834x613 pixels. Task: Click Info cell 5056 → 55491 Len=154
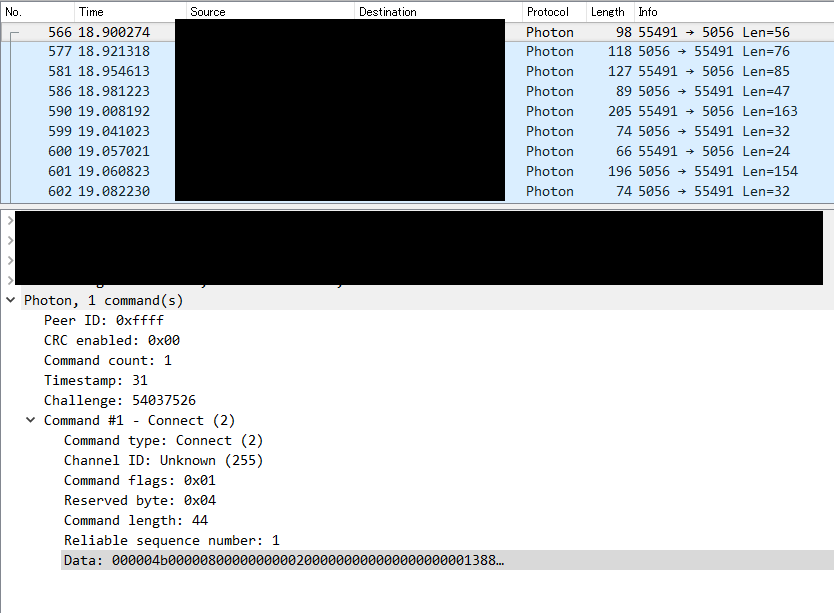tap(718, 171)
